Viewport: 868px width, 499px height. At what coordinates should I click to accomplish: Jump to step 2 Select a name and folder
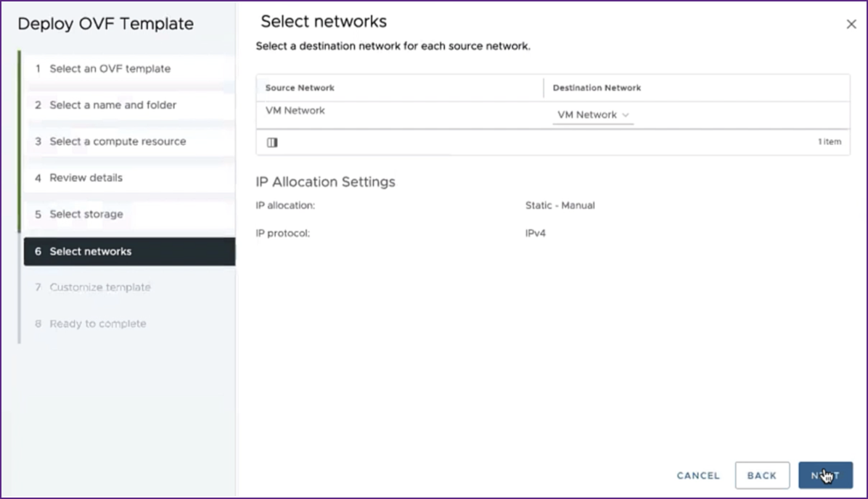pos(112,105)
